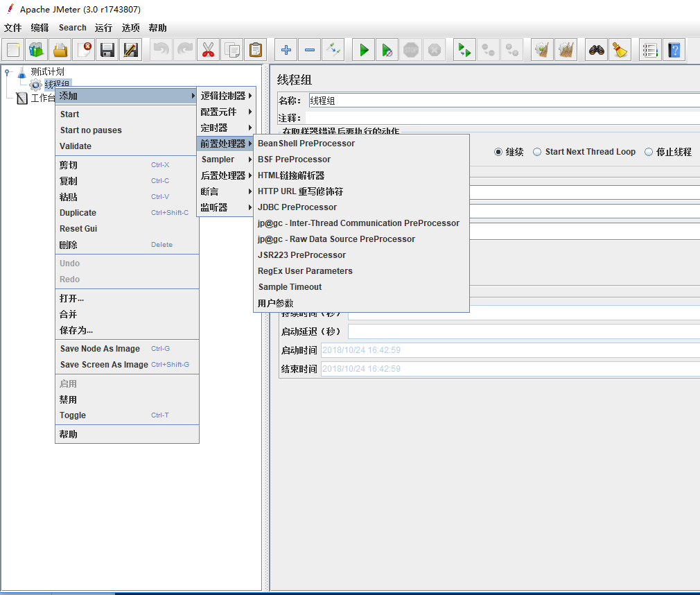Screen dimensions: 700x595
Task: Open the 编辑 menu
Action: click(x=40, y=28)
